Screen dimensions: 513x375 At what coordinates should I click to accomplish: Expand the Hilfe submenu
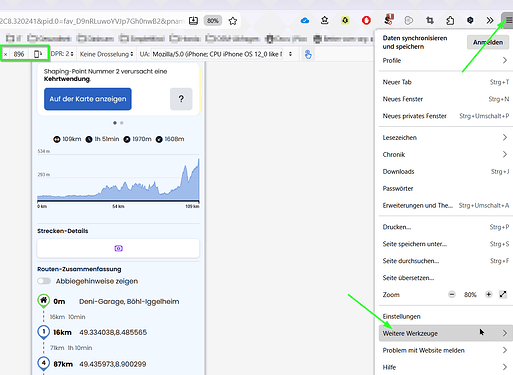click(446, 367)
